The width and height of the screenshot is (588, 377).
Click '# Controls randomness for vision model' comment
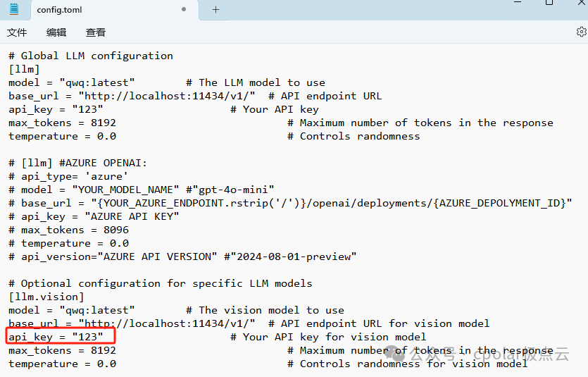[x=408, y=364]
